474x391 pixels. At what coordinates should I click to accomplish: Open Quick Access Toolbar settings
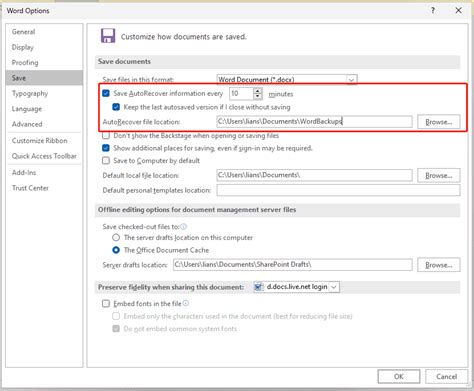[44, 156]
